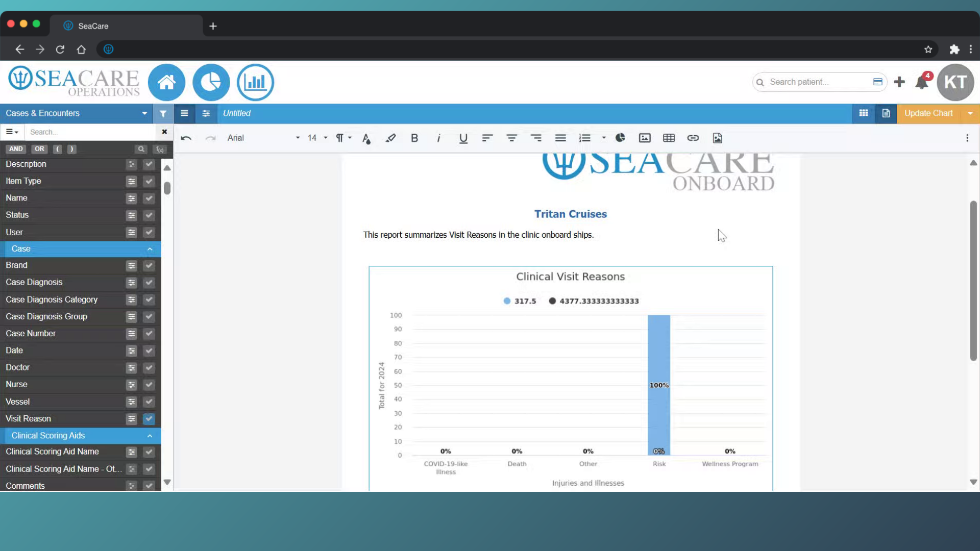
Task: Open filter settings for Item Type
Action: [x=132, y=182]
